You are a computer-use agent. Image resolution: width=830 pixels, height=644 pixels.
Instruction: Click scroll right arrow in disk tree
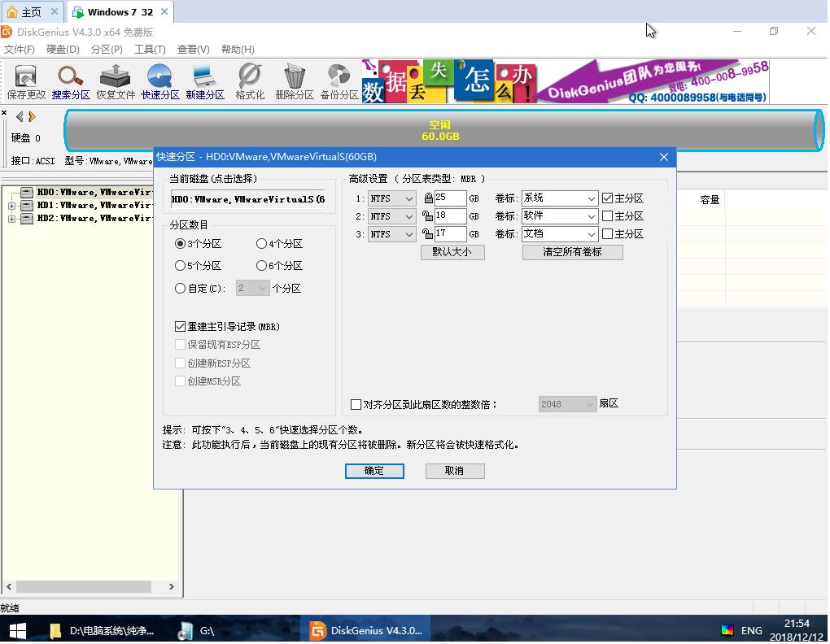172,587
